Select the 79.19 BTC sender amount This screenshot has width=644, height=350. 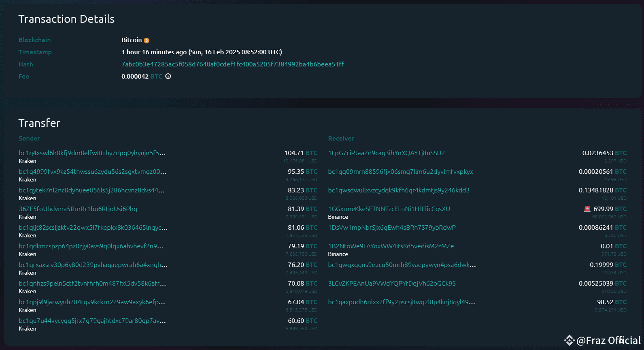point(302,246)
